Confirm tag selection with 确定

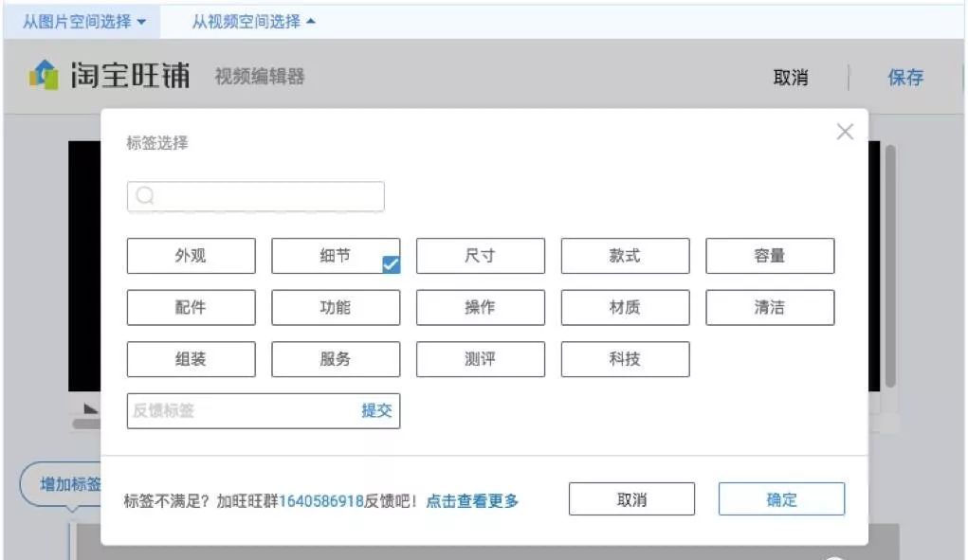[x=781, y=498]
